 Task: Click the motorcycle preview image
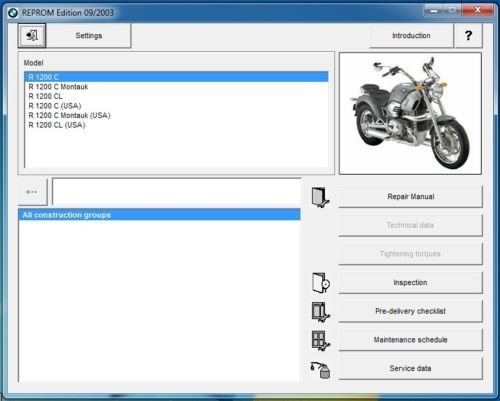click(410, 113)
